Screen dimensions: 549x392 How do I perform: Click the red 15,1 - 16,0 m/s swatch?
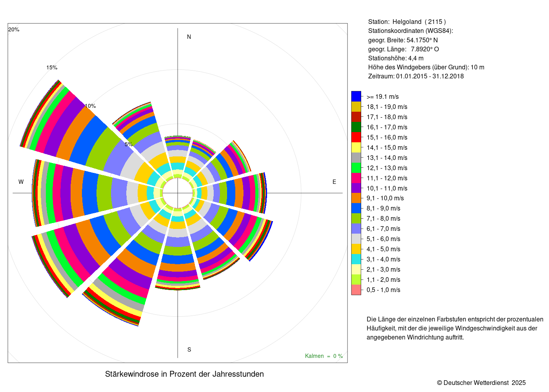tap(356, 137)
